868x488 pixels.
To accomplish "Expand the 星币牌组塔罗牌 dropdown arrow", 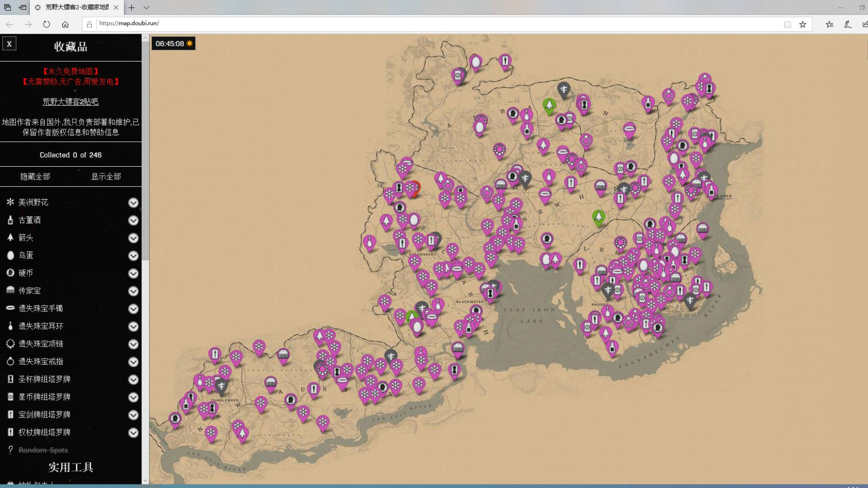I will [x=133, y=397].
